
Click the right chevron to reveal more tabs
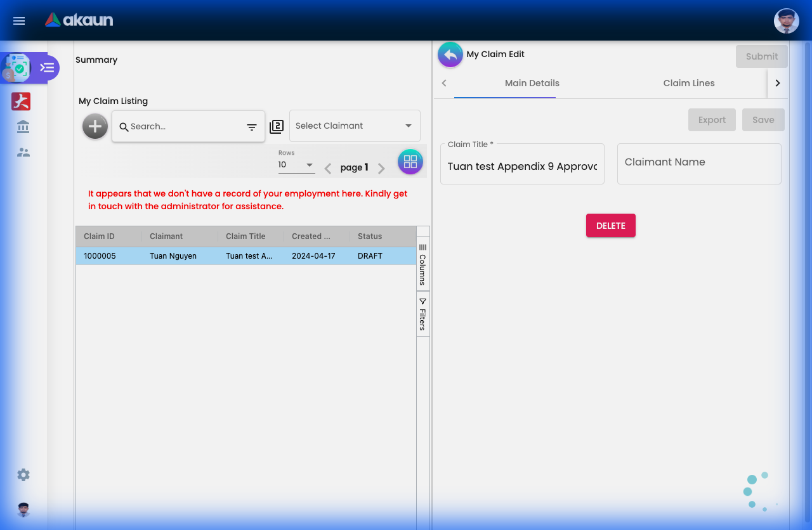(778, 83)
